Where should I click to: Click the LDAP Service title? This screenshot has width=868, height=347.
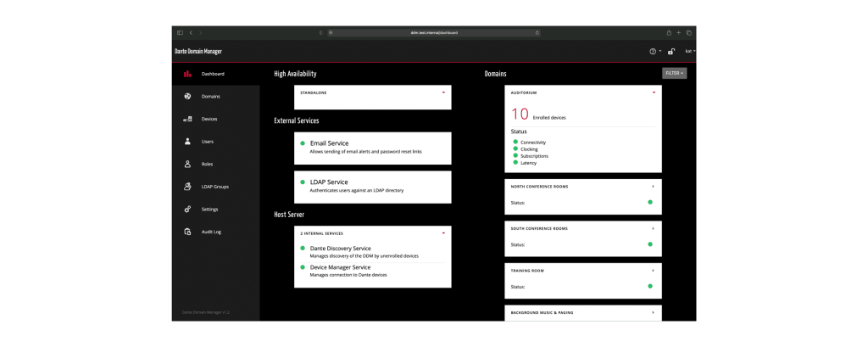(x=329, y=182)
